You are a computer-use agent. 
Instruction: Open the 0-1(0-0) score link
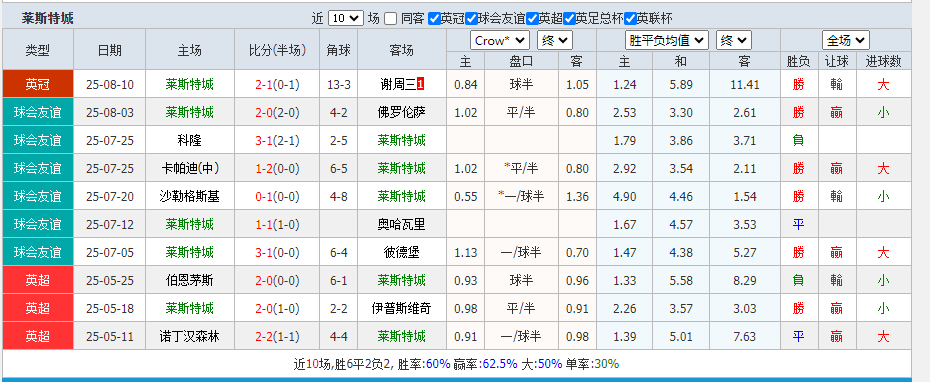coord(278,196)
